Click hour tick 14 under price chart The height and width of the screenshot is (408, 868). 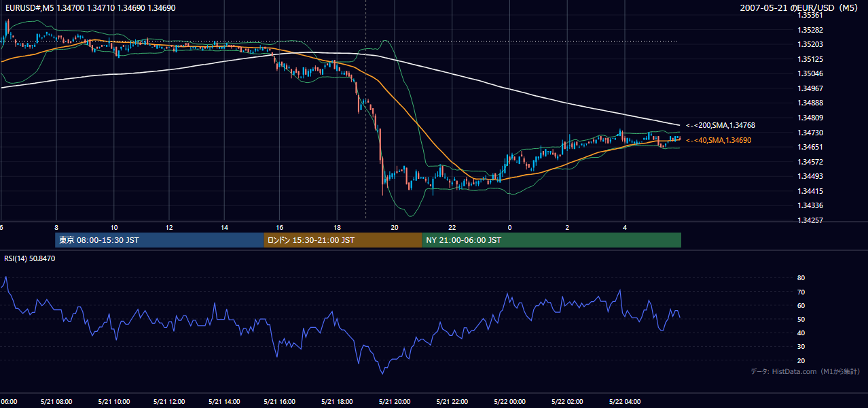225,227
